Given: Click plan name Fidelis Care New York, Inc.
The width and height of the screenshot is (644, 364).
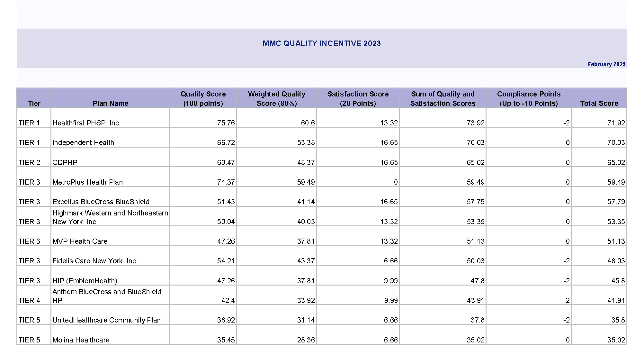Looking at the screenshot, I should click(95, 261).
